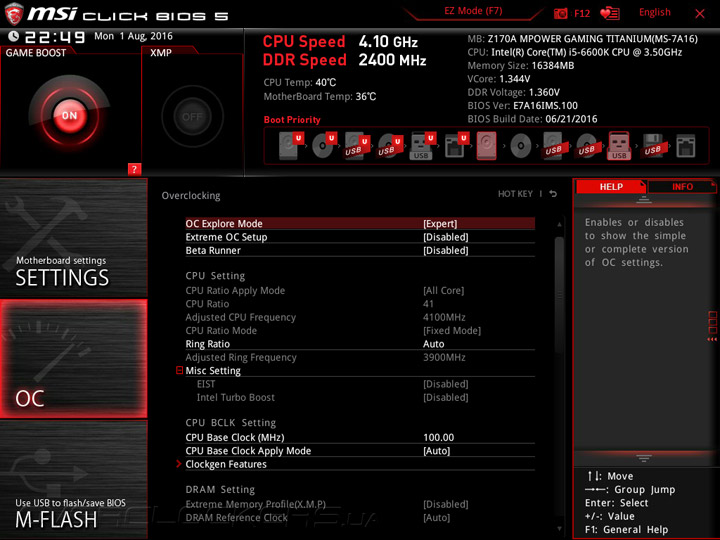Screen dimensions: 720x540
Task: Turn off the GAME BOOST knob
Action: [70, 116]
